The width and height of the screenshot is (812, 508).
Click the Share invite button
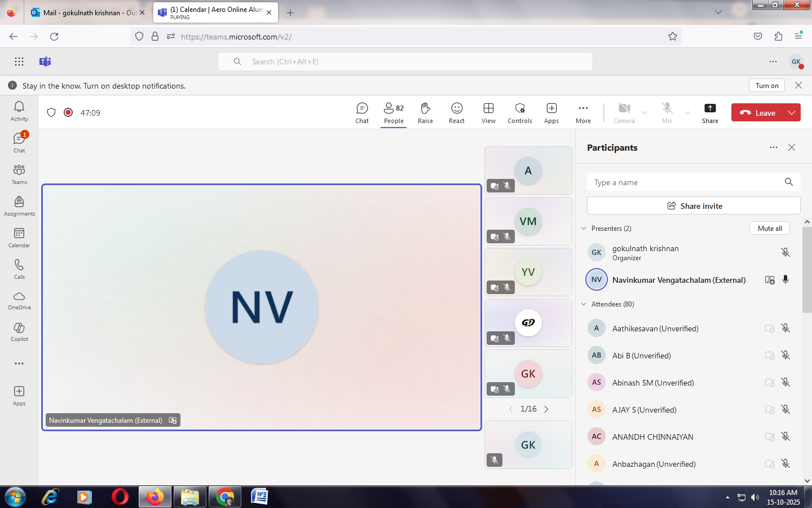[x=694, y=206]
